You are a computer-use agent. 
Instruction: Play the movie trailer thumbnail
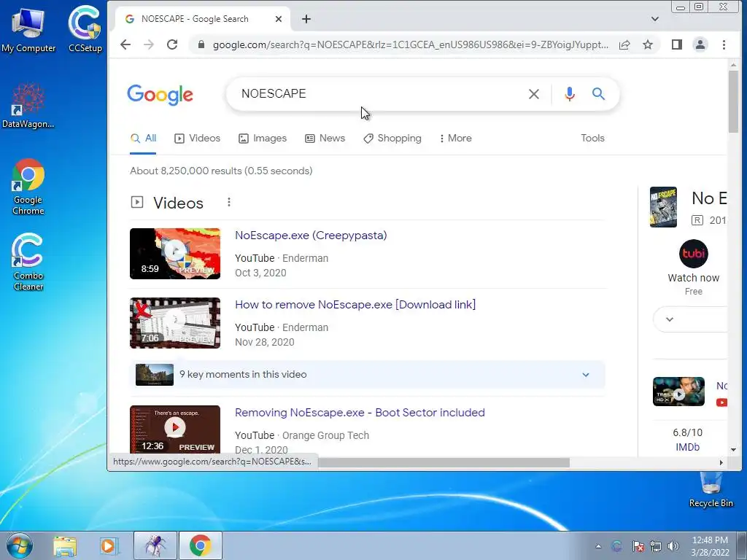678,392
